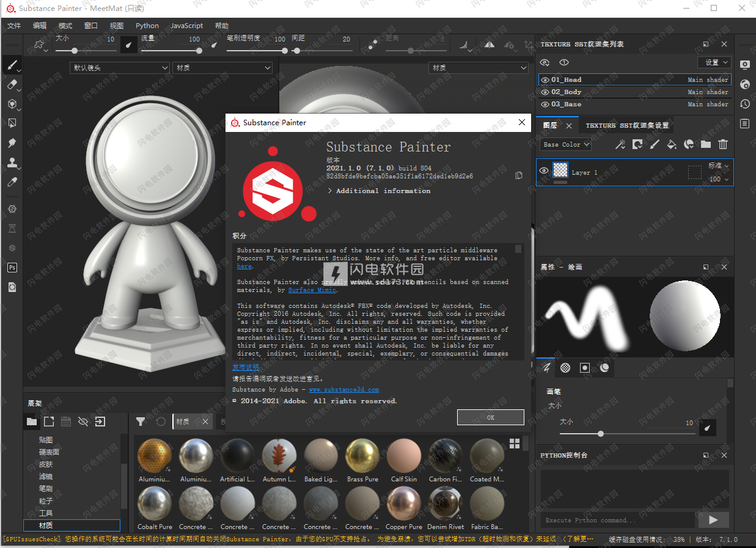Close the Substance Painter About dialog
This screenshot has width=756, height=548.
[521, 122]
